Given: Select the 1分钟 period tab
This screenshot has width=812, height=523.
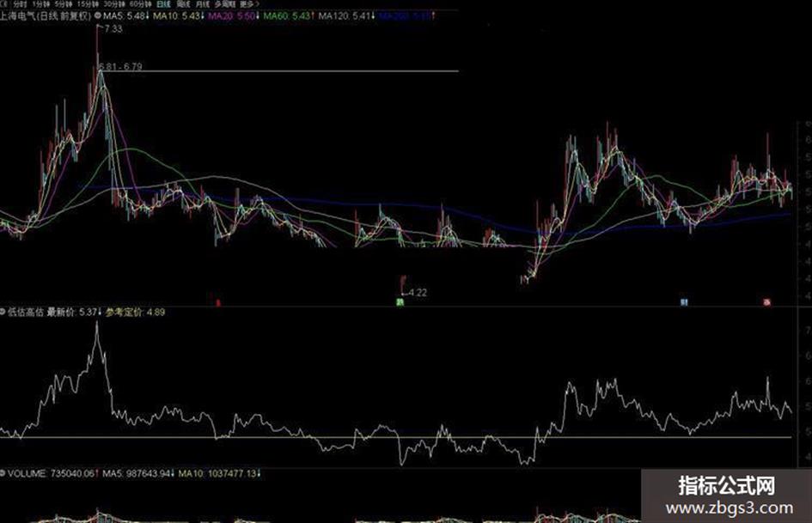Looking at the screenshot, I should click(x=41, y=3).
